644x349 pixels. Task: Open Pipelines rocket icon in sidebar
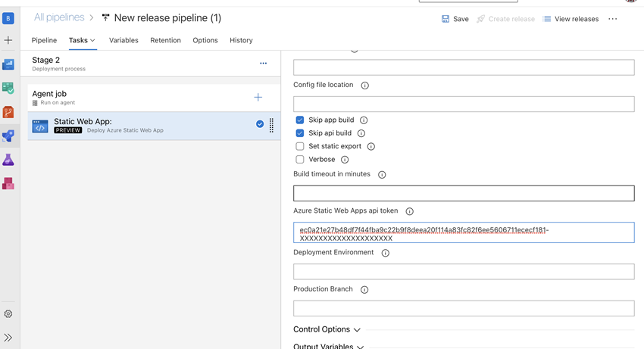click(x=8, y=136)
